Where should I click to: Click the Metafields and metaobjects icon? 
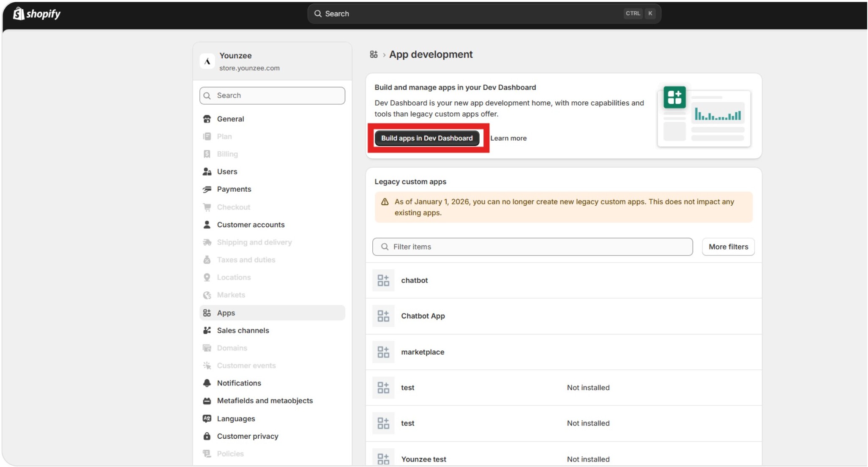[x=207, y=401]
